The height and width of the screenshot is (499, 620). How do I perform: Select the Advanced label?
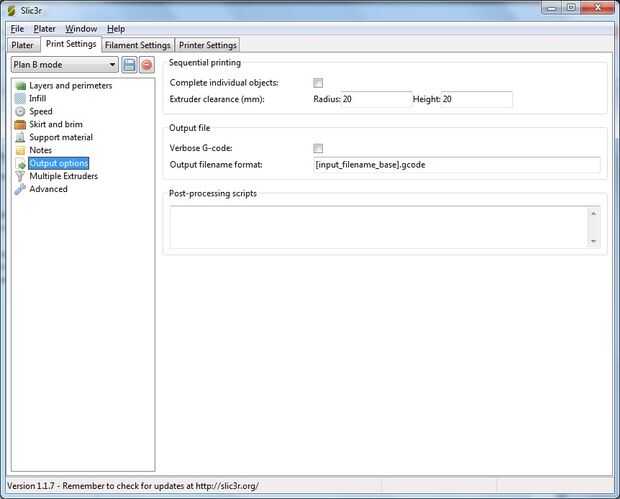tap(48, 189)
